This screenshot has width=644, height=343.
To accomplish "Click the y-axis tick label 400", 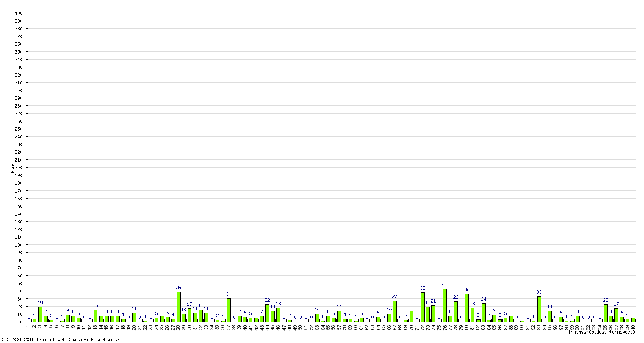I will (x=18, y=13).
